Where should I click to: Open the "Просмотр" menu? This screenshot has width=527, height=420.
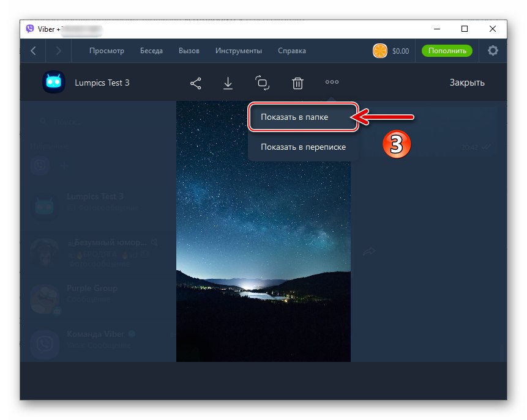tap(107, 51)
